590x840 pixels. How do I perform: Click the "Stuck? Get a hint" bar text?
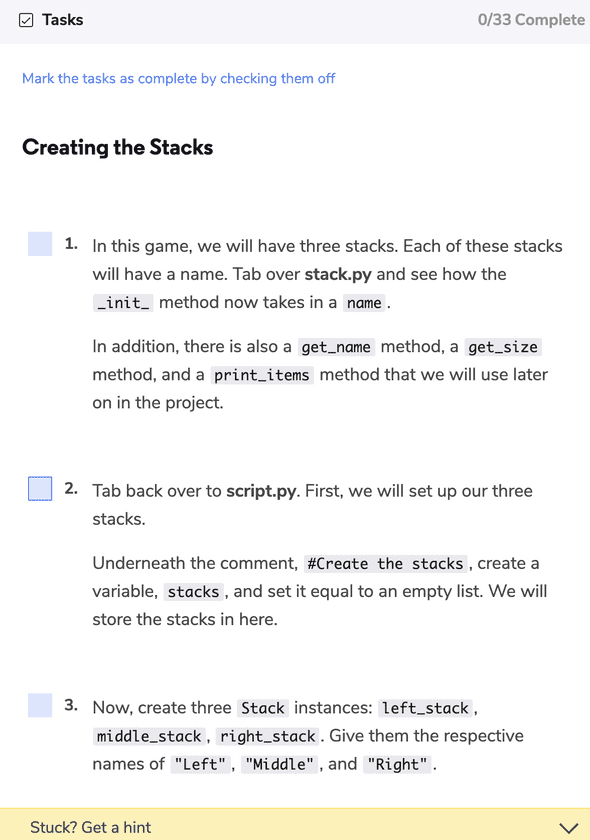point(91,827)
